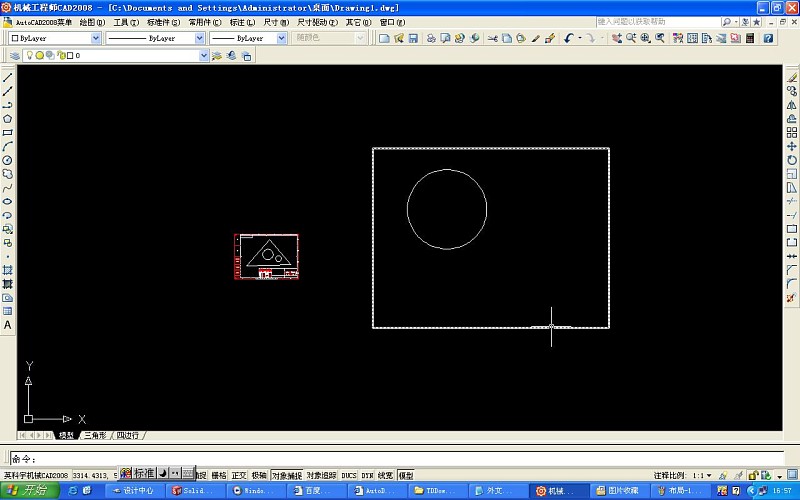Click the Cut scissors icon
800x500 pixels.
[x=492, y=38]
